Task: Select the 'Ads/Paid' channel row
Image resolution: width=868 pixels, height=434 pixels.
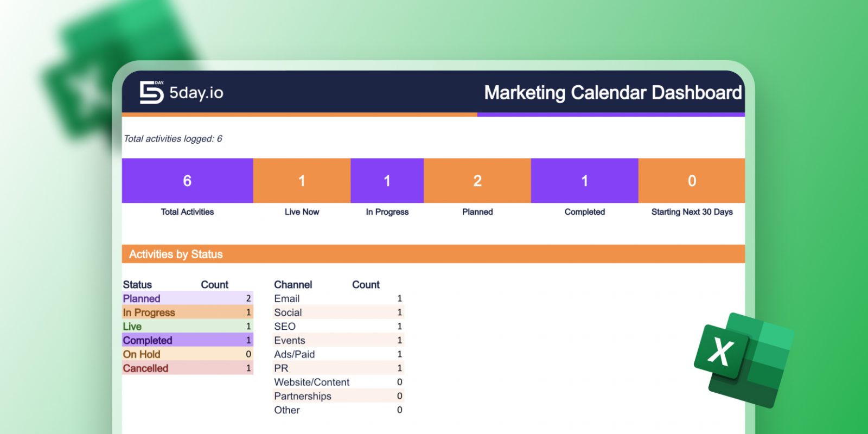Action: point(339,354)
